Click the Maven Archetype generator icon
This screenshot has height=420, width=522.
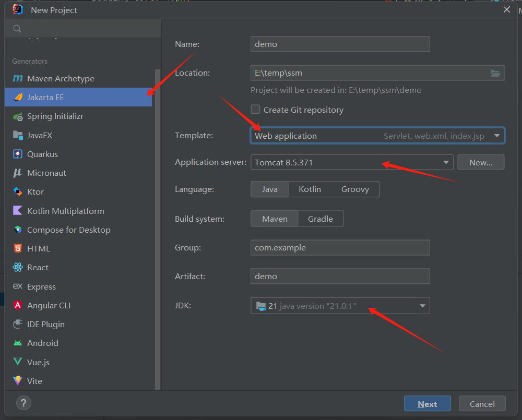tap(18, 78)
